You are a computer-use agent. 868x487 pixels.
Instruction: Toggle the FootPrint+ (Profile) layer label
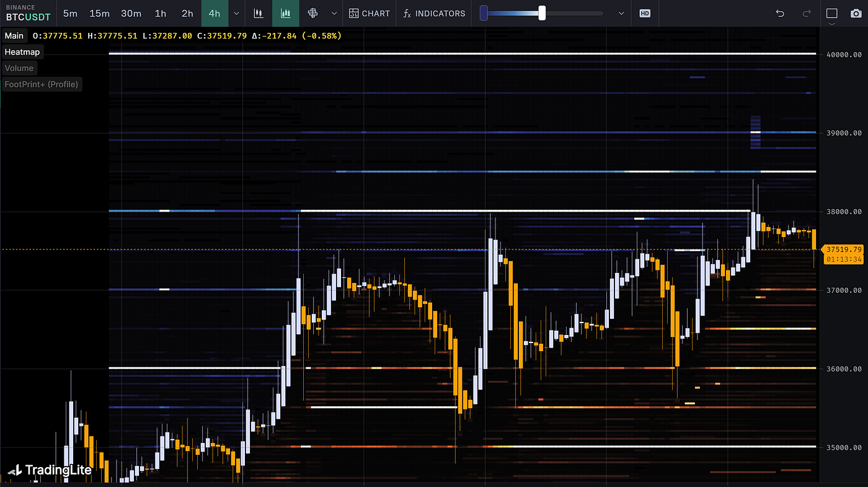[x=42, y=84]
